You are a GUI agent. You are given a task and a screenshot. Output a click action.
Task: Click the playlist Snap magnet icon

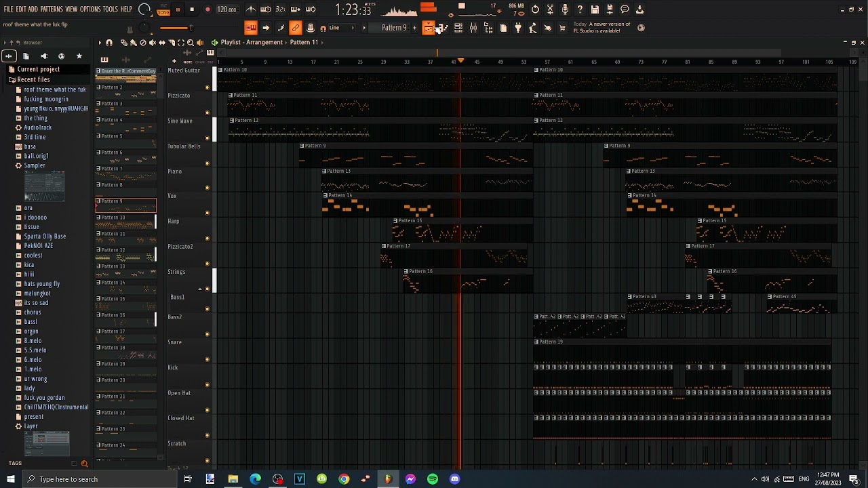(x=109, y=42)
